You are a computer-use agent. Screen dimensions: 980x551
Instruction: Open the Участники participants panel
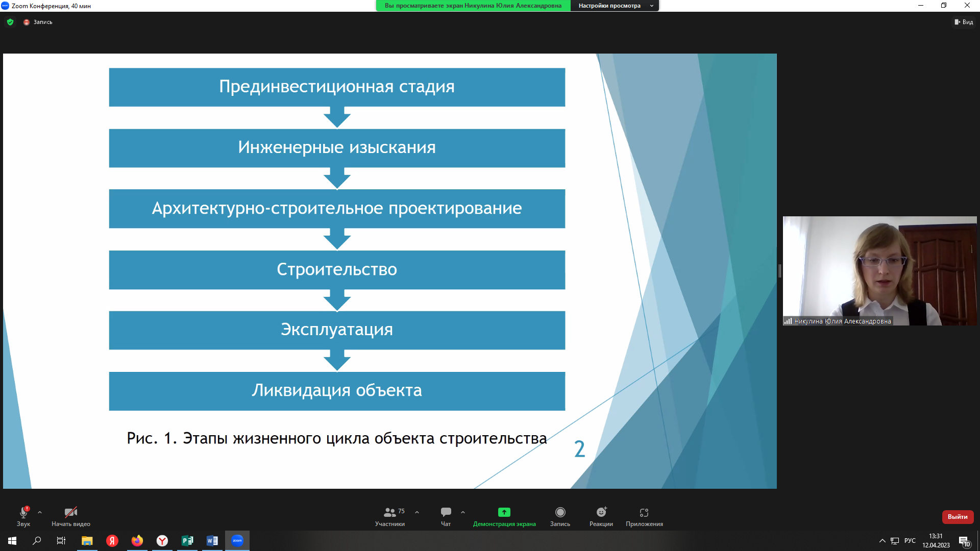coord(390,516)
